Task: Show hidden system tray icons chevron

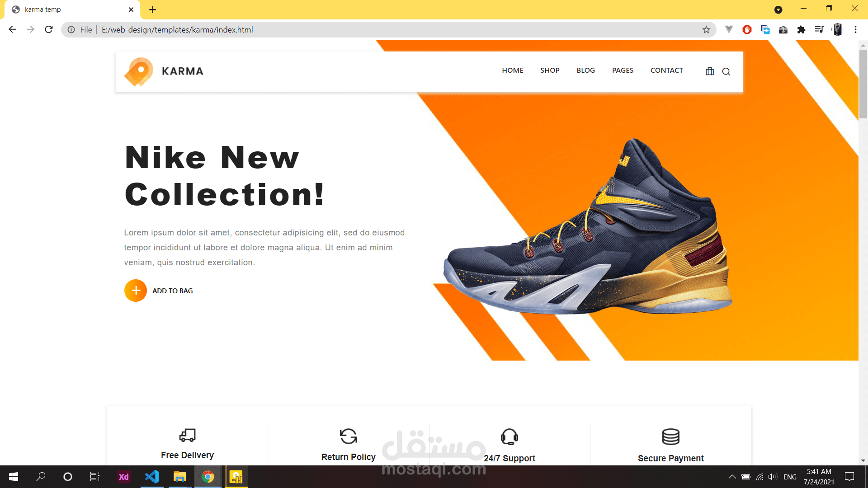Action: pos(732,477)
